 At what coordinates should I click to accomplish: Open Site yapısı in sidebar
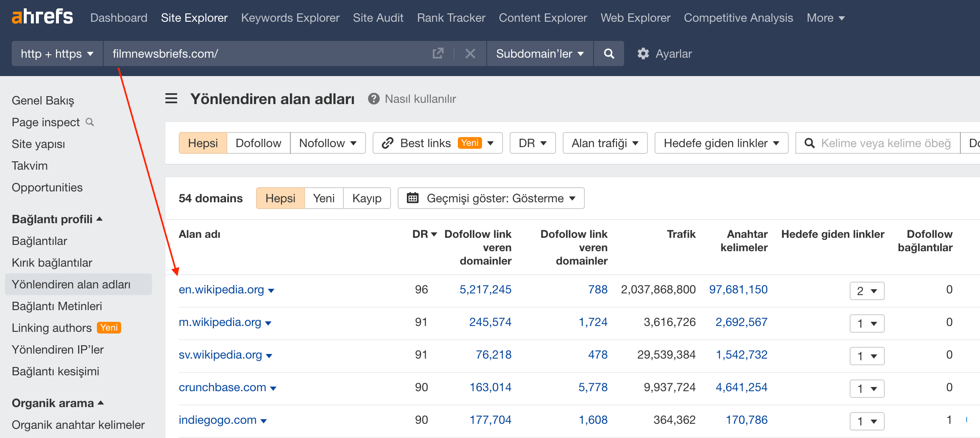coord(38,144)
